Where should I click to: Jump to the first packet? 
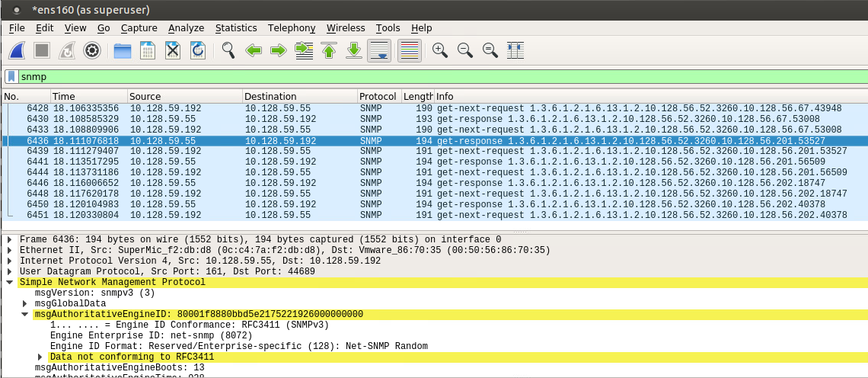(329, 50)
